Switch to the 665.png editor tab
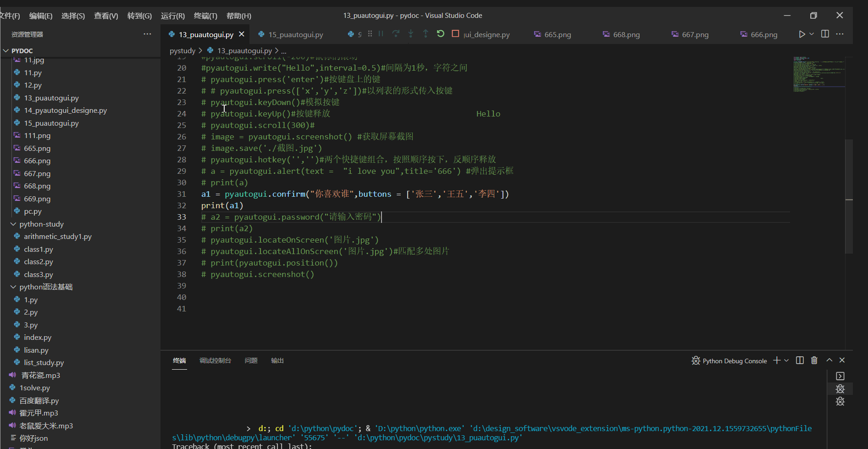This screenshot has height=449, width=868. (558, 34)
